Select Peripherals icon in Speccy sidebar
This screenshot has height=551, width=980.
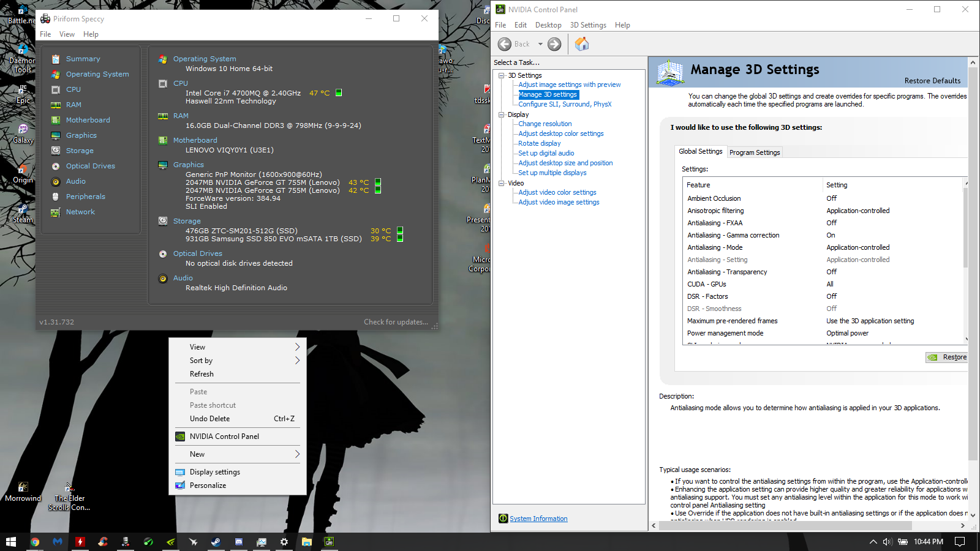tap(56, 197)
